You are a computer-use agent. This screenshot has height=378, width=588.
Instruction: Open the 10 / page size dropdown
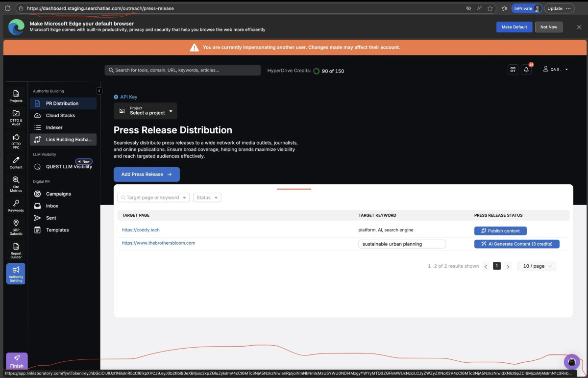coord(537,266)
